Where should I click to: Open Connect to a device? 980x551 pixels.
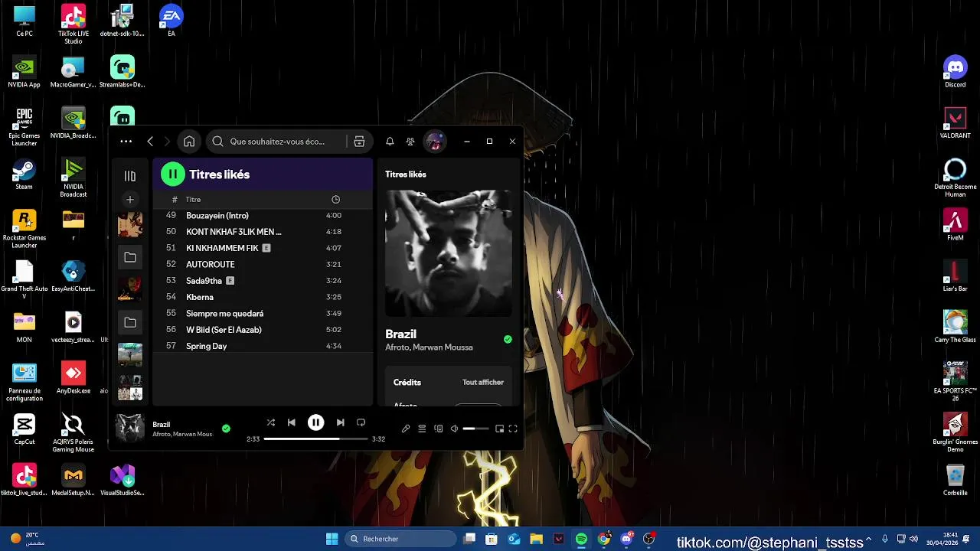tap(438, 429)
